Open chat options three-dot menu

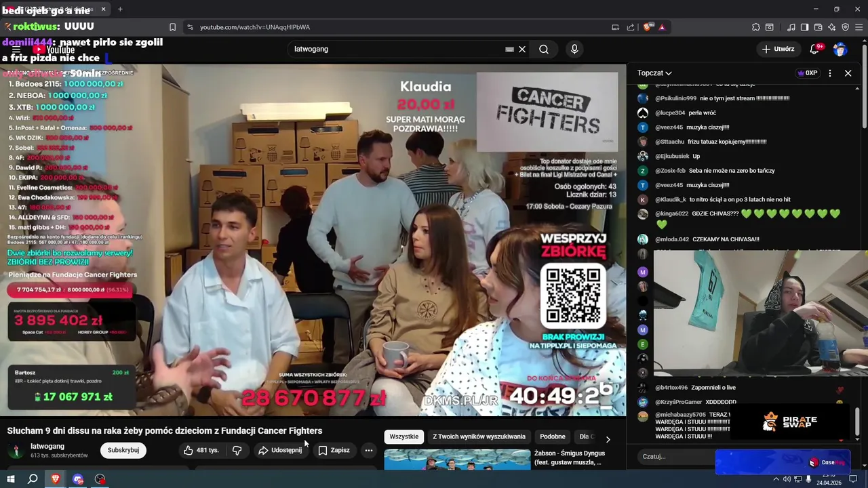coord(830,73)
